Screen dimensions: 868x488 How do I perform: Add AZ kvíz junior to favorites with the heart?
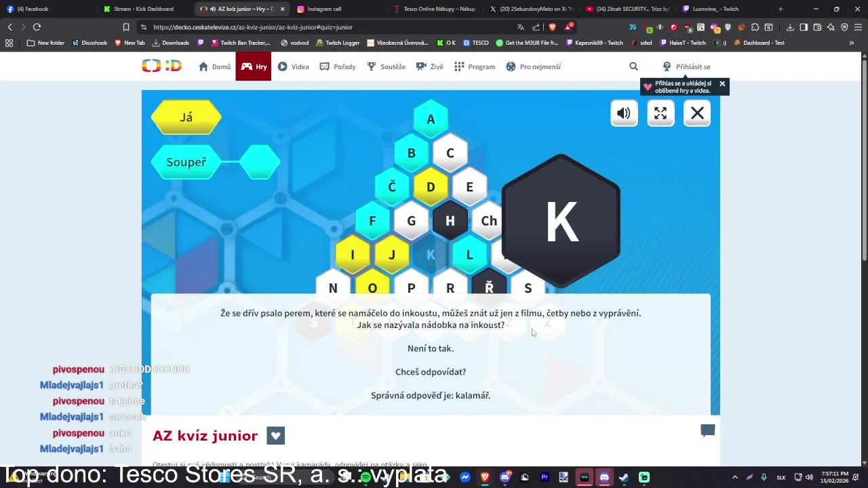275,436
